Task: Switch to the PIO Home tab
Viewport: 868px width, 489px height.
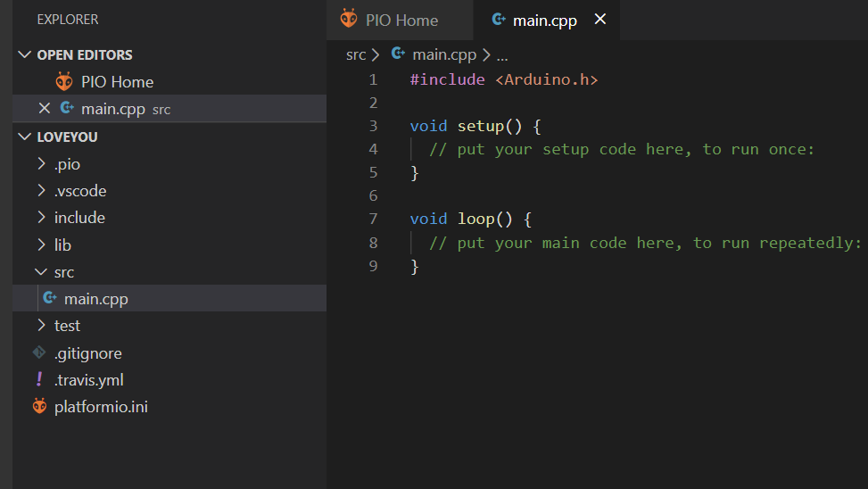Action: coord(401,20)
